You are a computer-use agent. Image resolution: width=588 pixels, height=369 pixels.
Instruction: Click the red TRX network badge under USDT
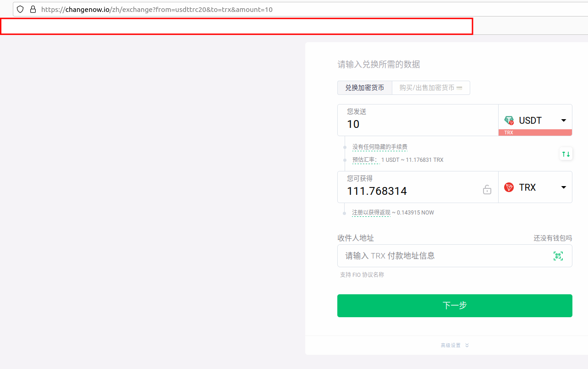pos(535,132)
